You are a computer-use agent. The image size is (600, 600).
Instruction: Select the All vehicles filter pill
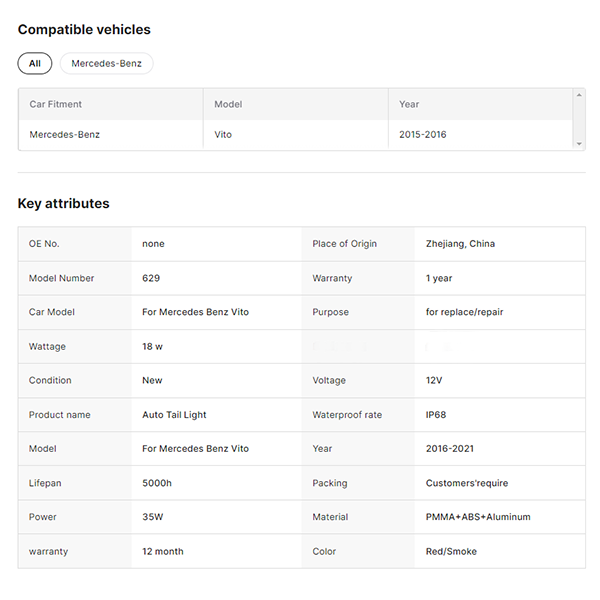(35, 63)
